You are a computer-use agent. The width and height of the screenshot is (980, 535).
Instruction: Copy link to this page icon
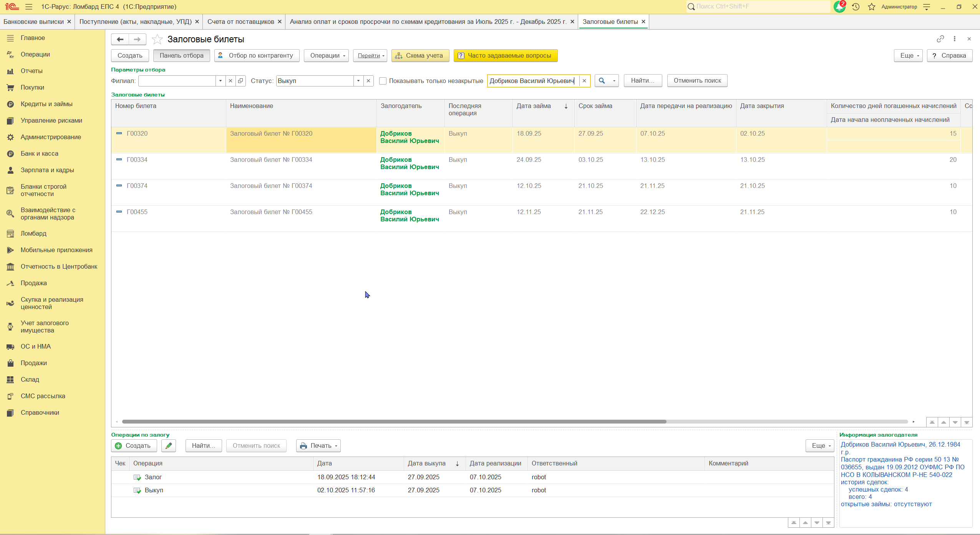pyautogui.click(x=940, y=39)
